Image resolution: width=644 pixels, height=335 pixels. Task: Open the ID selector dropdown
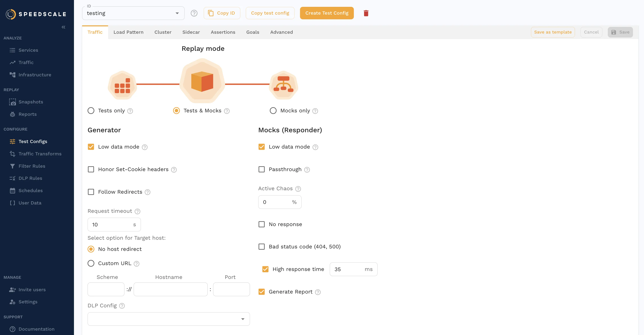coord(177,13)
